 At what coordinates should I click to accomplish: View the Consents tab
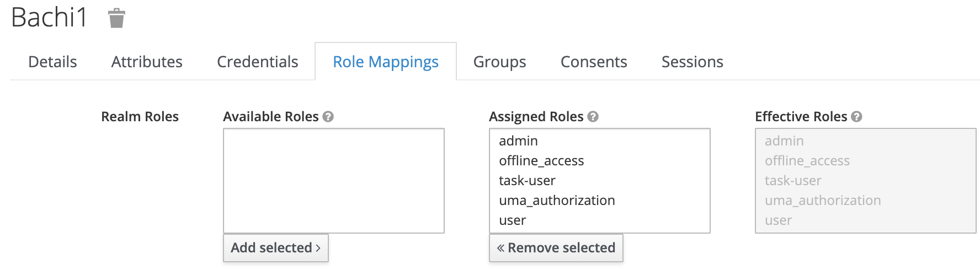point(594,62)
